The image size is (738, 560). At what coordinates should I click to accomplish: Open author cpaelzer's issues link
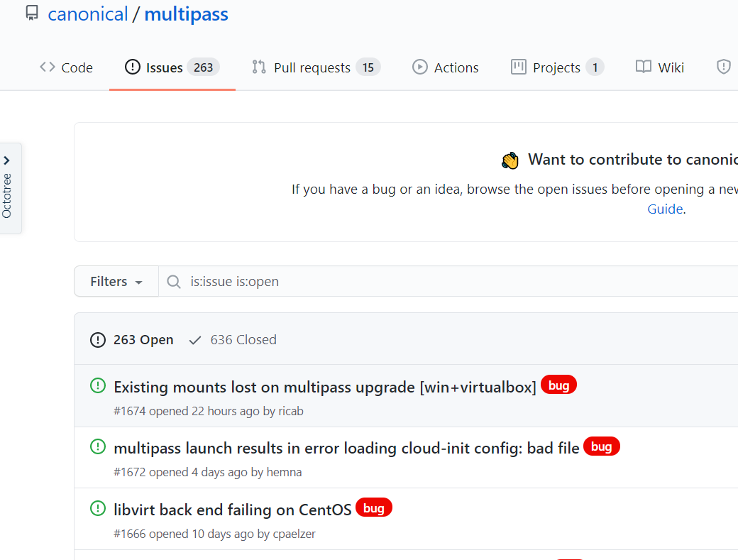(x=294, y=534)
